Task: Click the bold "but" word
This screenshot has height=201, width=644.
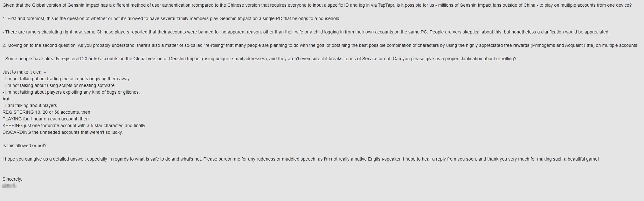Action: coord(6,99)
